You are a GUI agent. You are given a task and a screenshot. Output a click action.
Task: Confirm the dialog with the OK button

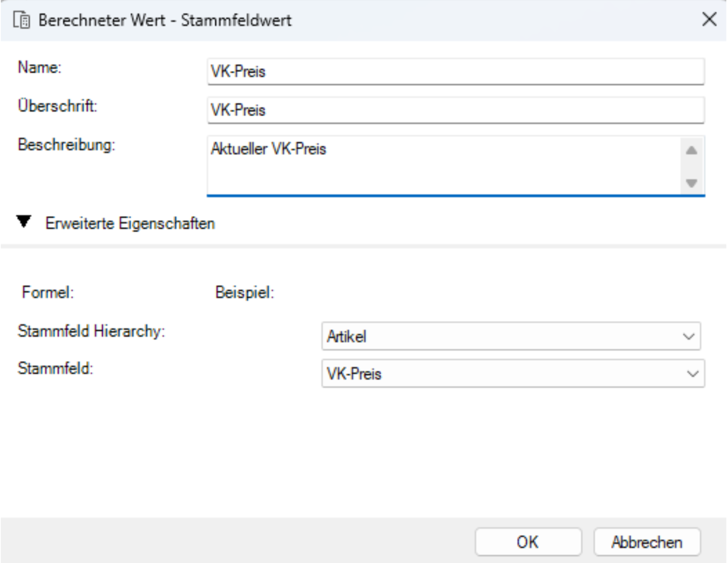click(x=528, y=542)
